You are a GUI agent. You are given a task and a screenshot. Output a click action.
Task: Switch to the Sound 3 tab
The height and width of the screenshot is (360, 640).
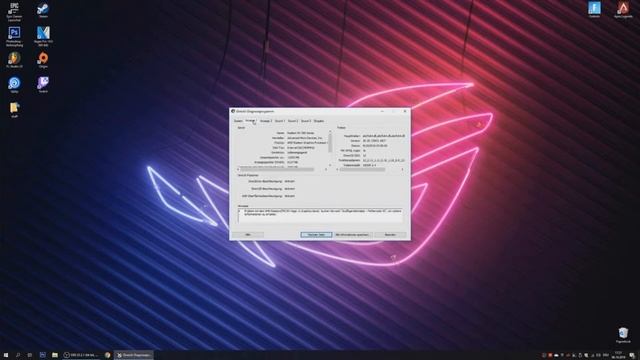coord(306,121)
